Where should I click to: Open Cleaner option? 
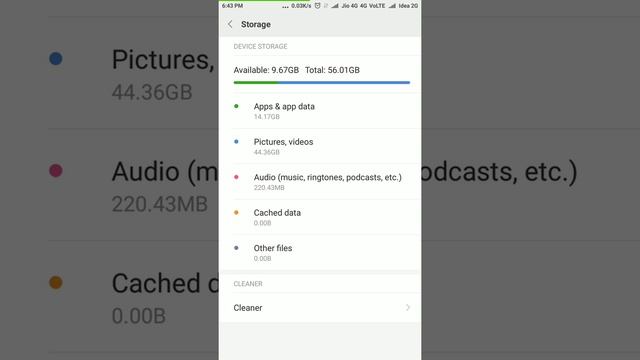coord(320,308)
